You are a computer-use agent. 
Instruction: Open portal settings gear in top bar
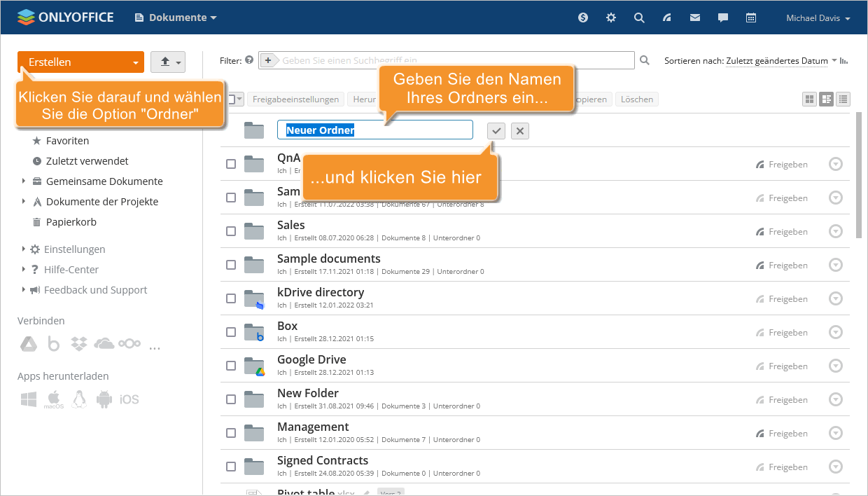tap(611, 18)
